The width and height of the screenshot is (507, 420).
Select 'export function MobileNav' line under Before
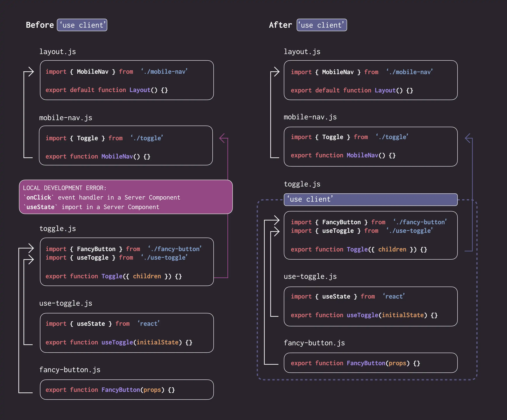(98, 156)
